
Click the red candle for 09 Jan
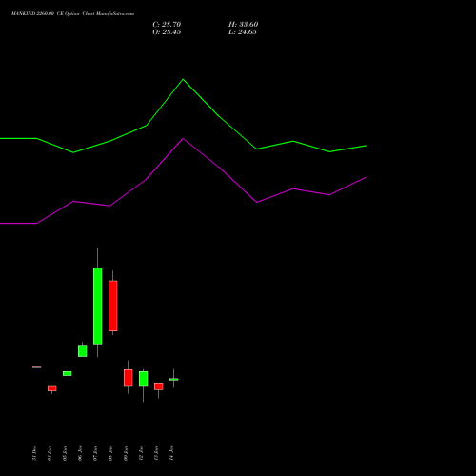click(129, 378)
